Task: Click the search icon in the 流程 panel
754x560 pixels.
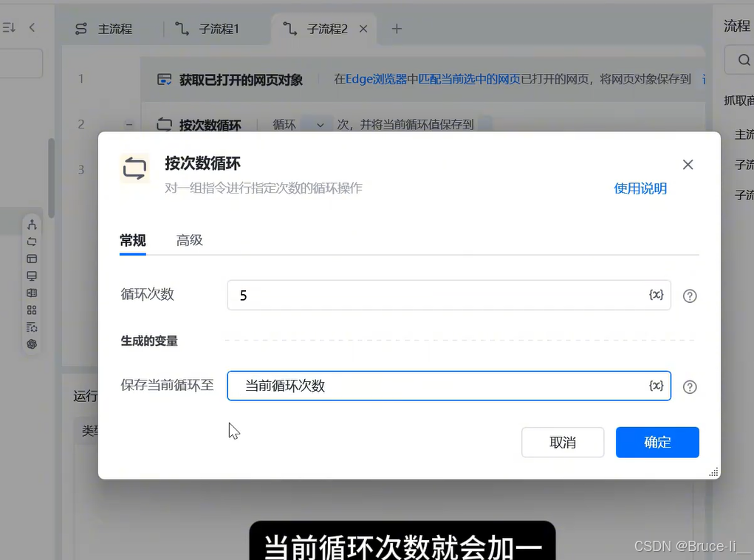Action: point(744,60)
